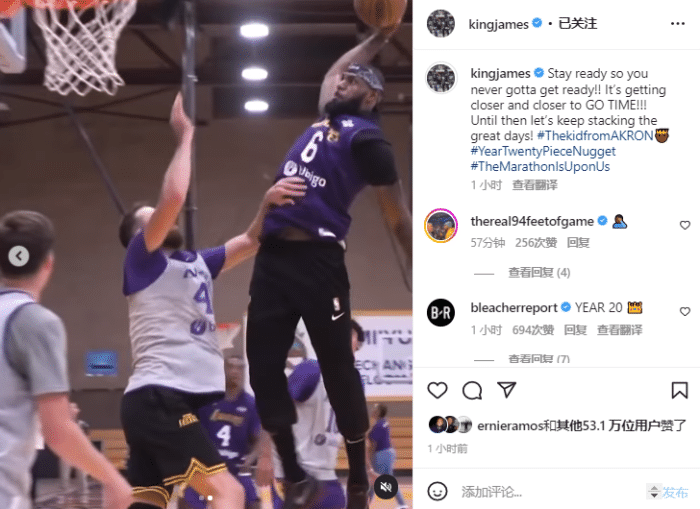Save the post with the bookmark icon
Viewport: 700px width, 509px height.
[x=679, y=390]
